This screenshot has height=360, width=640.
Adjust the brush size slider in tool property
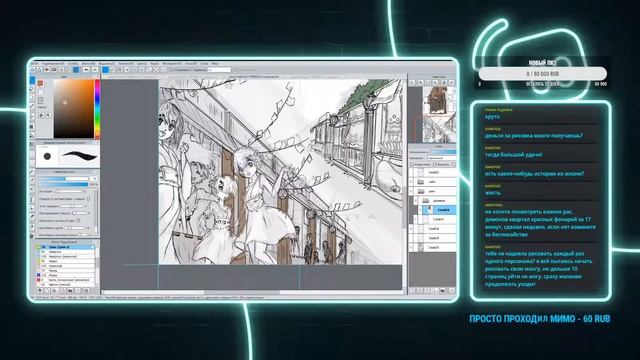coord(63,178)
